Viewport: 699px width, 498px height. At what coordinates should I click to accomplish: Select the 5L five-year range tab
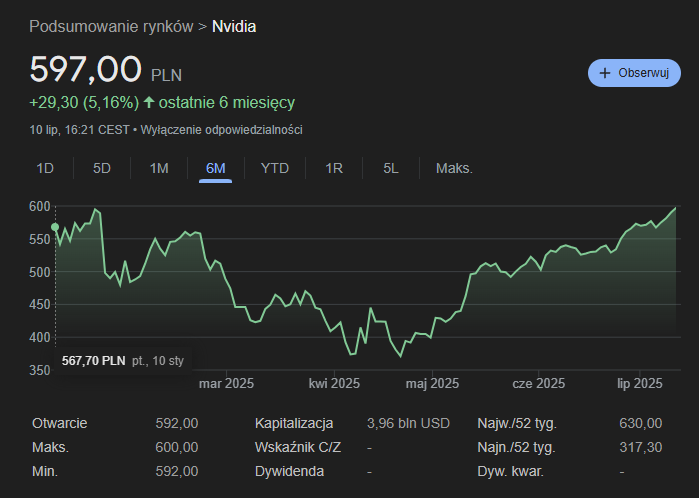click(x=391, y=168)
